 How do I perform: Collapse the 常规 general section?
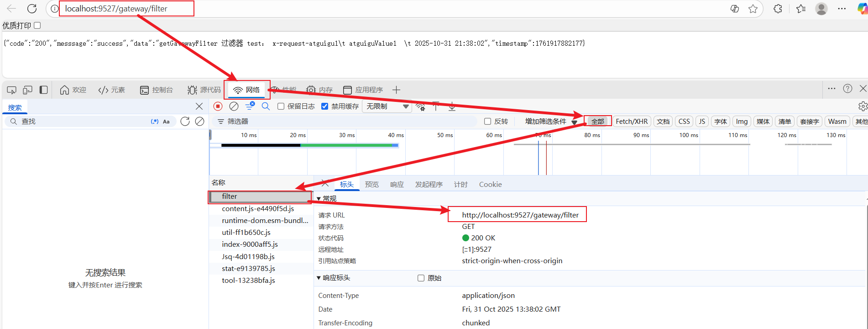pos(319,199)
